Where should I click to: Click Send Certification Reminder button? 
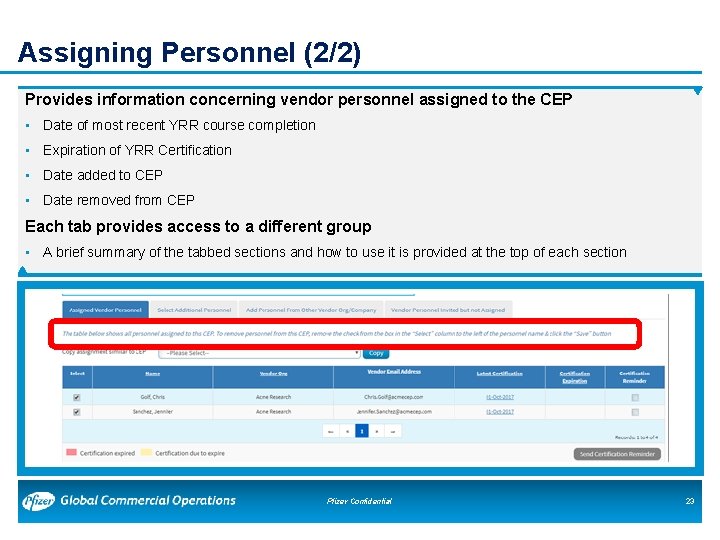(x=617, y=454)
